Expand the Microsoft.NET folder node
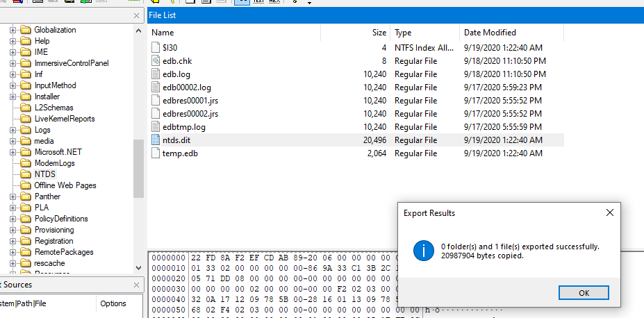Viewport: 644px width, 318px height. (x=13, y=152)
